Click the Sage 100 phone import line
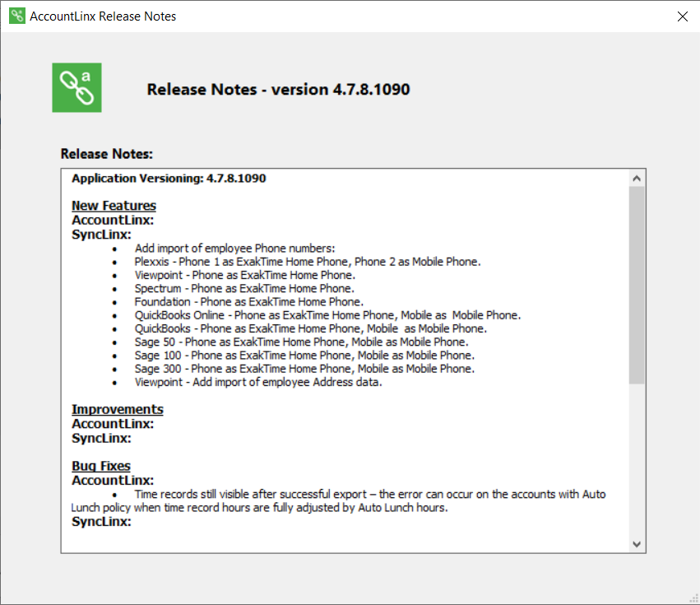This screenshot has height=605, width=700. [x=304, y=356]
